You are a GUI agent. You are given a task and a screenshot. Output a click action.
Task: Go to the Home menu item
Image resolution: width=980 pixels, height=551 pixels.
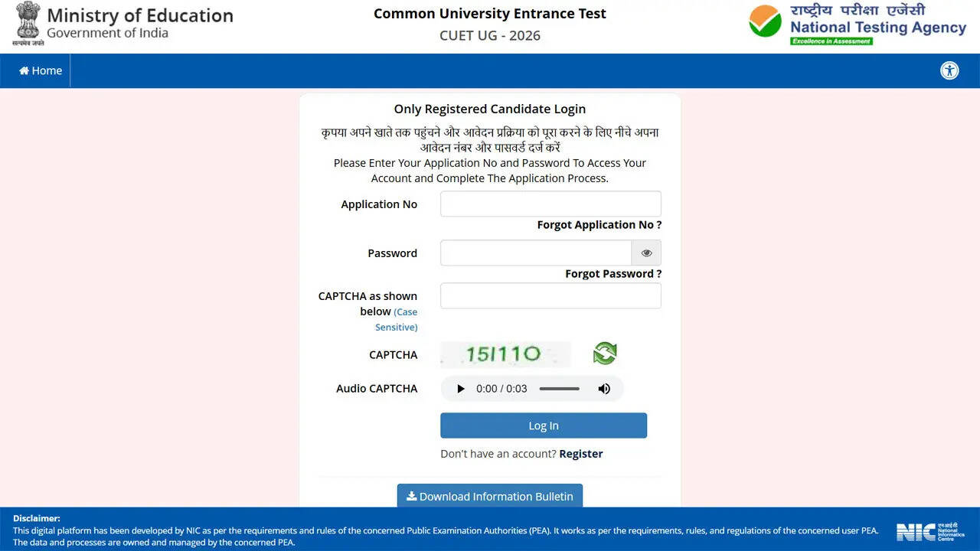[x=41, y=70]
